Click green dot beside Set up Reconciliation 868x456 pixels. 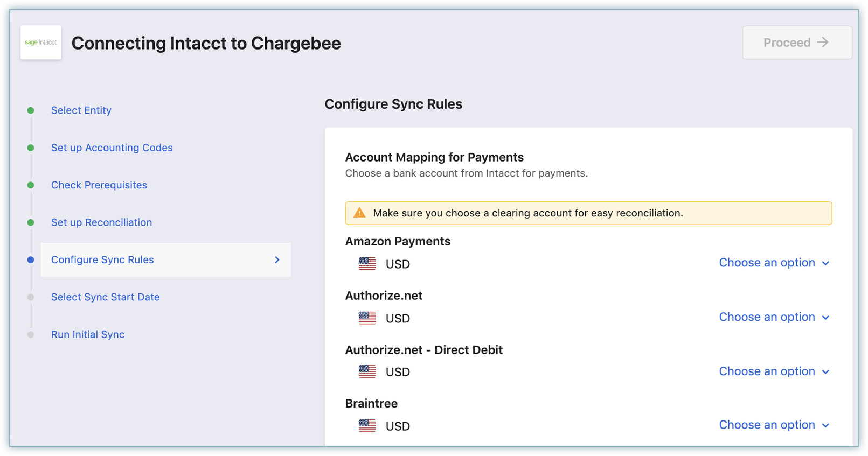click(x=31, y=222)
